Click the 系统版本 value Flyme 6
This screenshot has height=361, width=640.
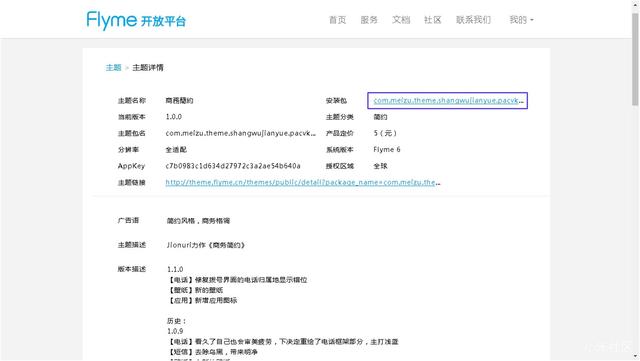pyautogui.click(x=387, y=149)
